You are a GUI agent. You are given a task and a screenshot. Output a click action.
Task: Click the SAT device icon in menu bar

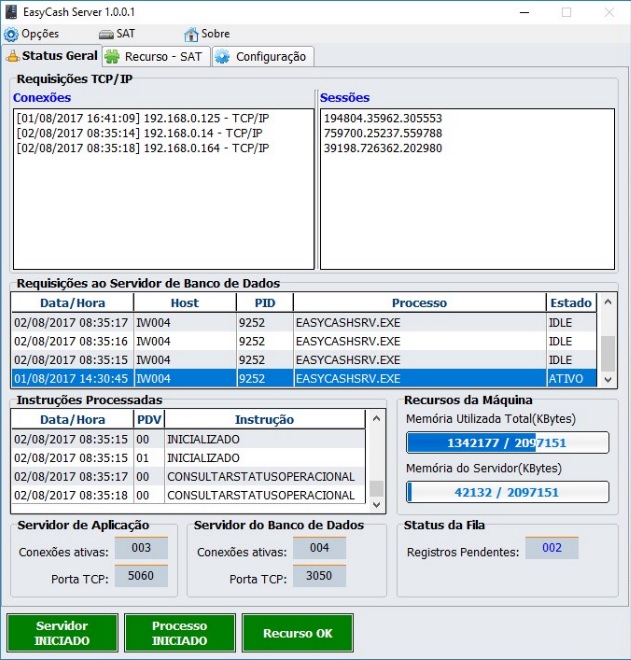(105, 34)
